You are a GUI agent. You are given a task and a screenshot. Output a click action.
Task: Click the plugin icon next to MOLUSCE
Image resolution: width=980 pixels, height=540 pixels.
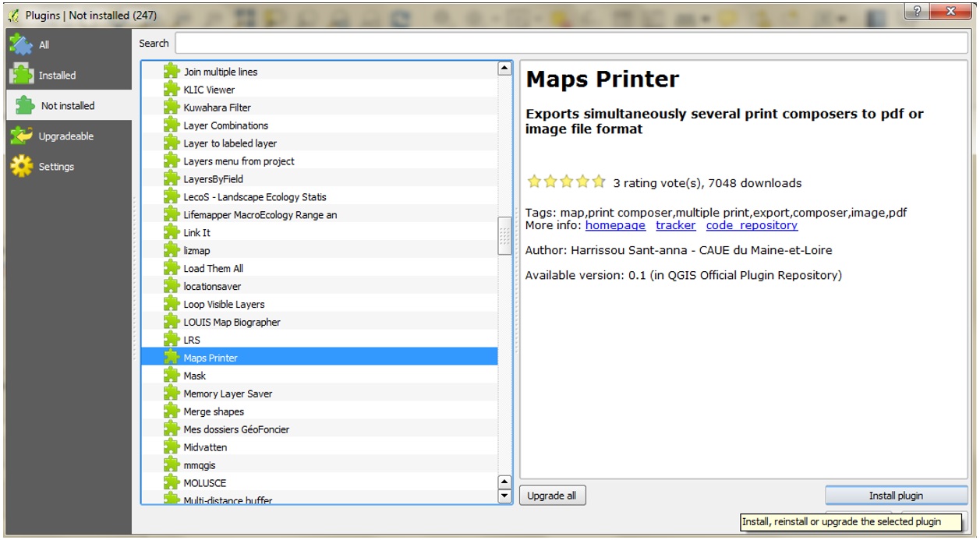click(x=172, y=482)
